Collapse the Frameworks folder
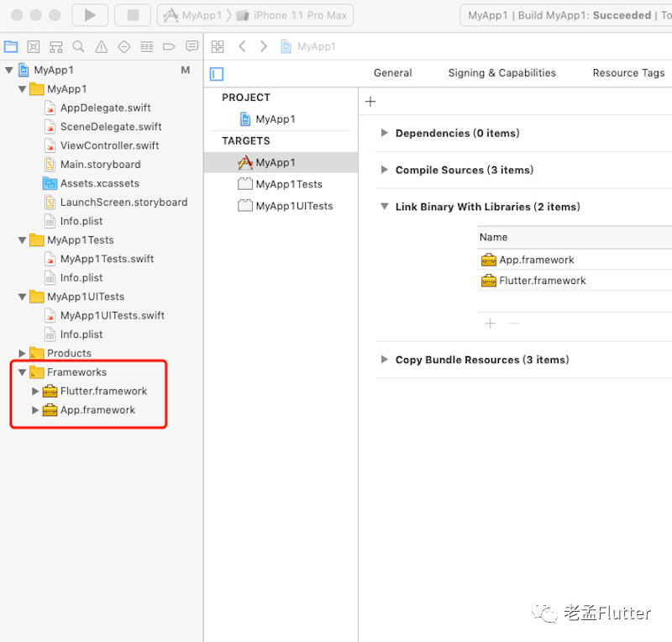 (22, 372)
